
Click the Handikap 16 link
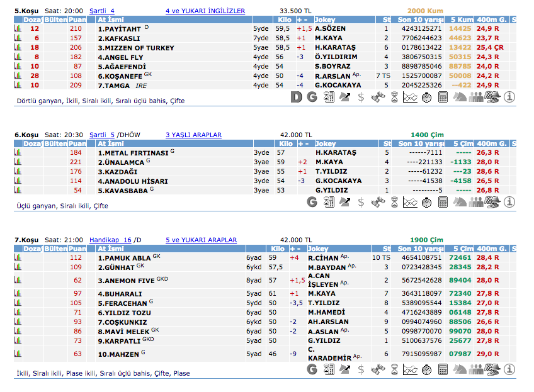110,240
